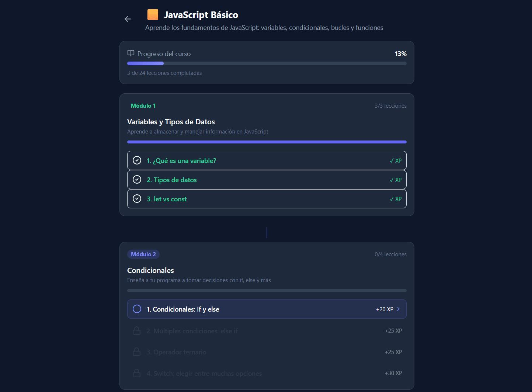This screenshot has width=532, height=392.
Task: Click the back arrow icon
Action: tap(128, 19)
